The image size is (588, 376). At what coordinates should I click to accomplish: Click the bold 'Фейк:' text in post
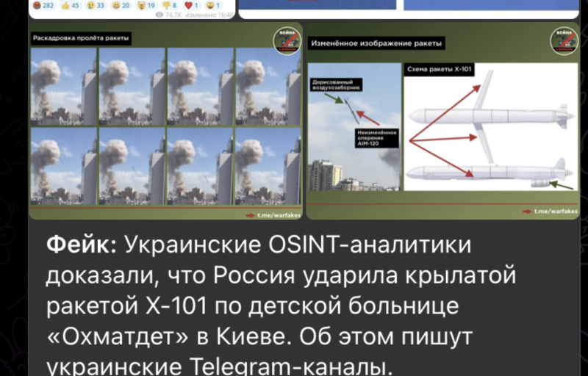point(81,245)
